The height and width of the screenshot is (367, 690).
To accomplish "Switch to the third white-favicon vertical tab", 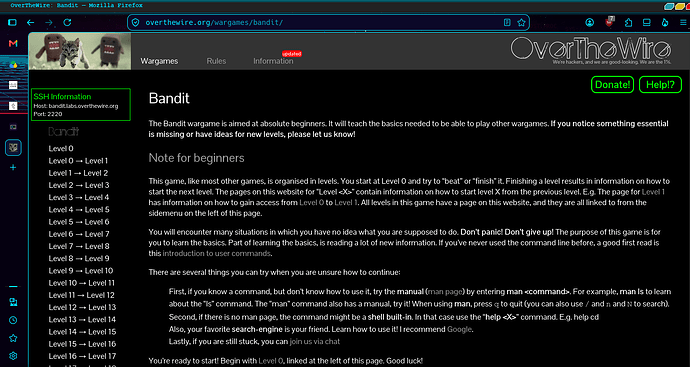I will coord(13,85).
